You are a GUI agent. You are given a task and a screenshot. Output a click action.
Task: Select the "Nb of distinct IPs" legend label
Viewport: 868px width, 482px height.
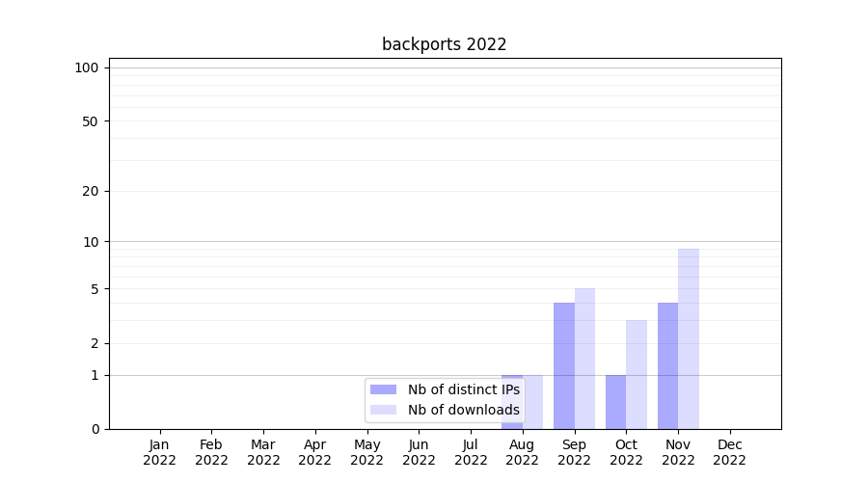click(x=463, y=389)
